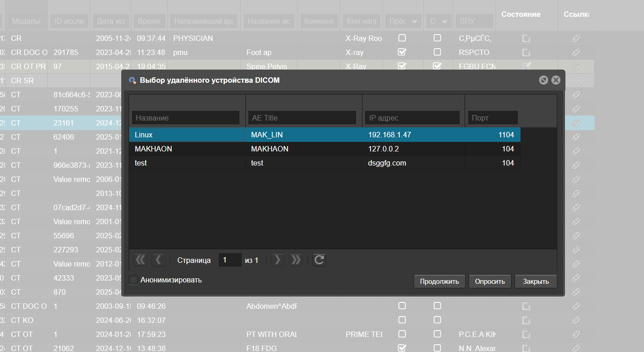Click the AE Title filter field
644x352 pixels.
click(x=302, y=118)
